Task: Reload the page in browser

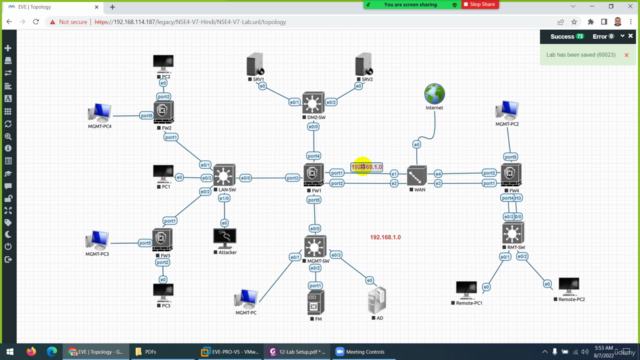Action: 36,22
